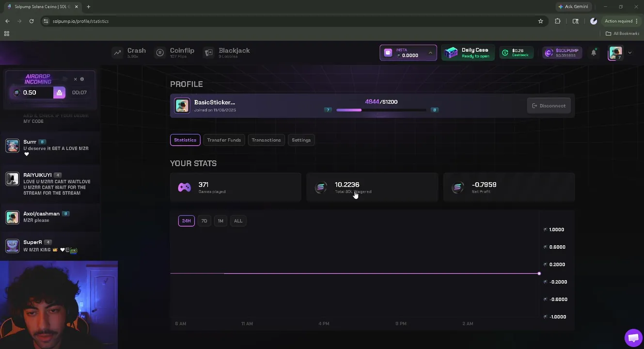Click the username Surrr in chat

tap(30, 142)
